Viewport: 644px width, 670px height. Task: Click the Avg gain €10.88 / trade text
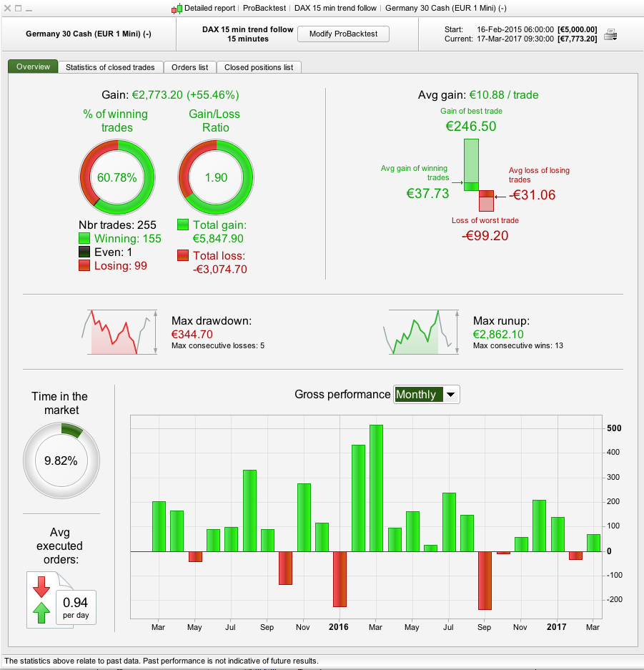pos(478,95)
